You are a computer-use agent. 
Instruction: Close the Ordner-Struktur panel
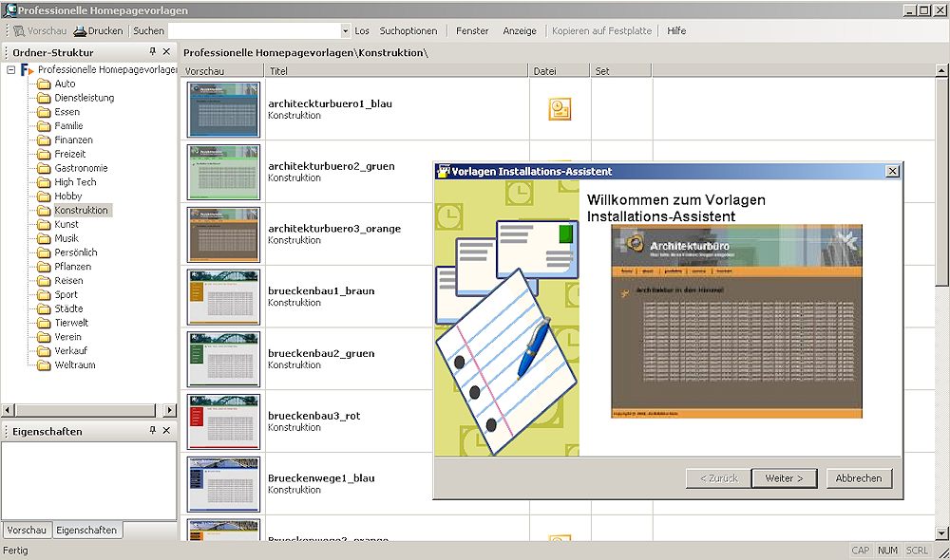(x=167, y=52)
